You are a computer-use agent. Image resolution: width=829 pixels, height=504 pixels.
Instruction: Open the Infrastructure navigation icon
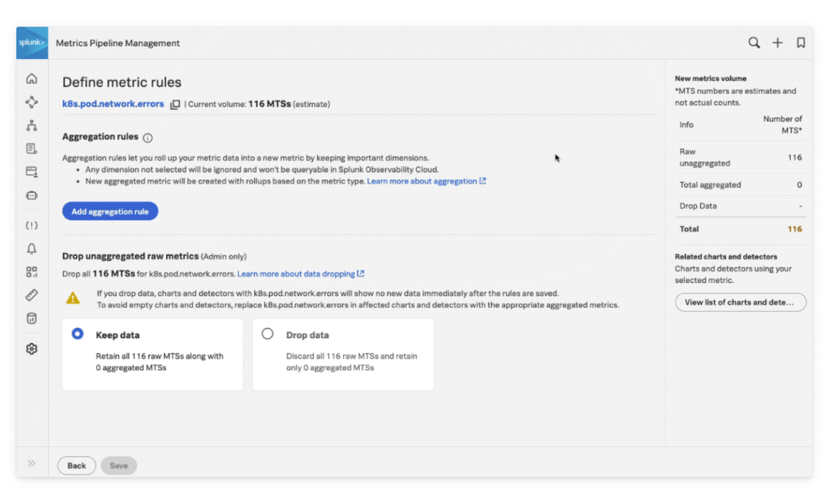tap(32, 125)
